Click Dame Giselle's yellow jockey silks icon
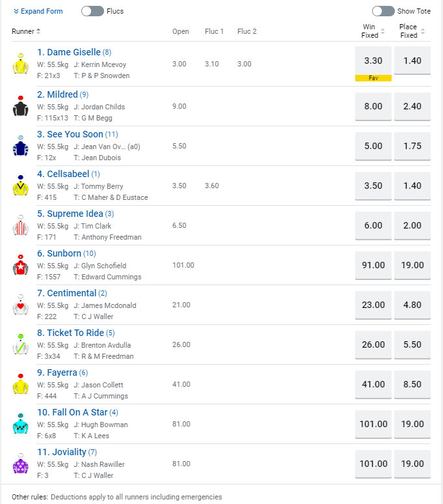The height and width of the screenshot is (504, 443). 20,64
